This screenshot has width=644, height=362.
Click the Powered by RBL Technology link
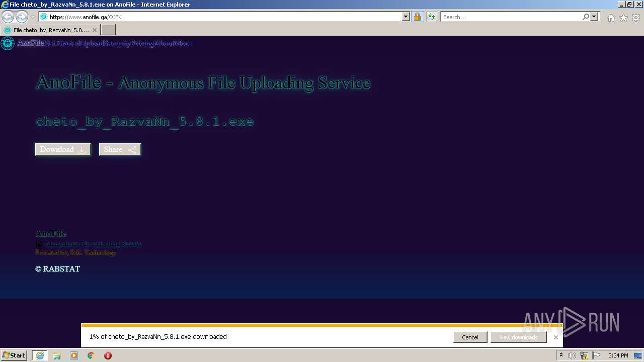[x=75, y=252]
